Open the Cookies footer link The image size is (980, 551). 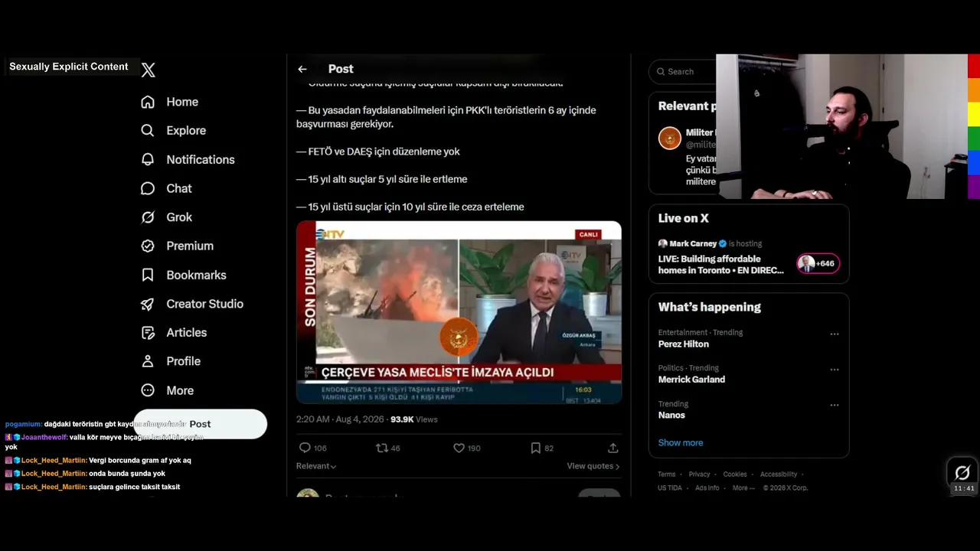click(735, 474)
